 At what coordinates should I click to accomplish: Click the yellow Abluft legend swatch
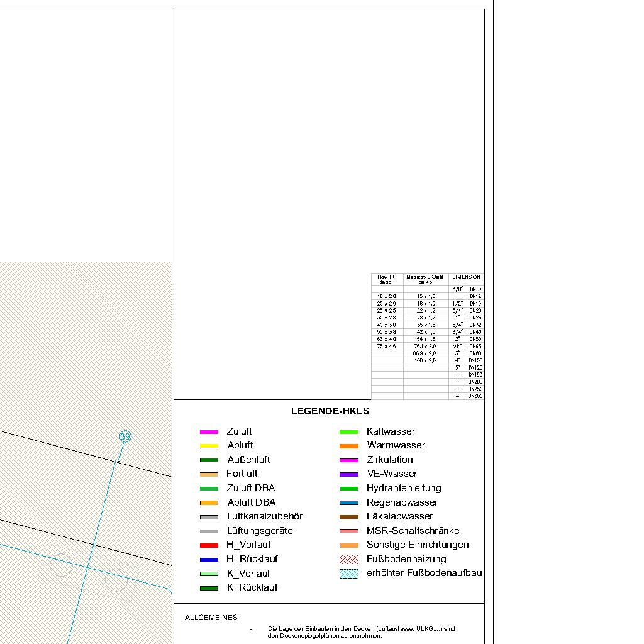click(x=208, y=446)
